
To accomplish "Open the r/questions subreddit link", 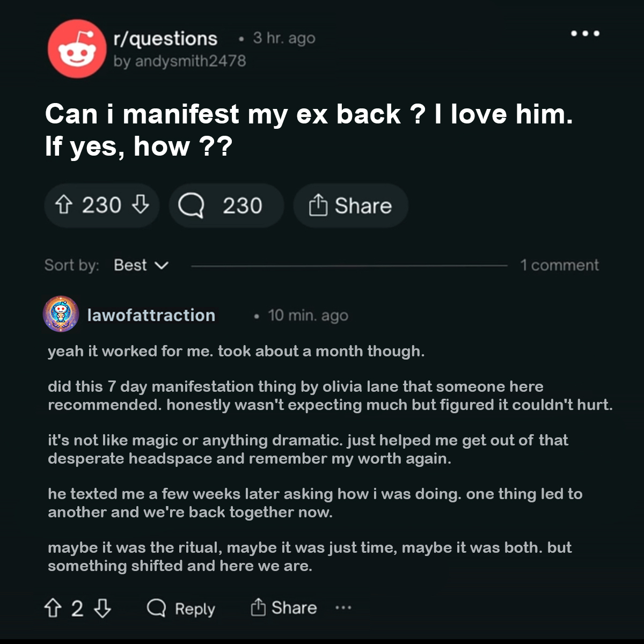I will coord(165,39).
